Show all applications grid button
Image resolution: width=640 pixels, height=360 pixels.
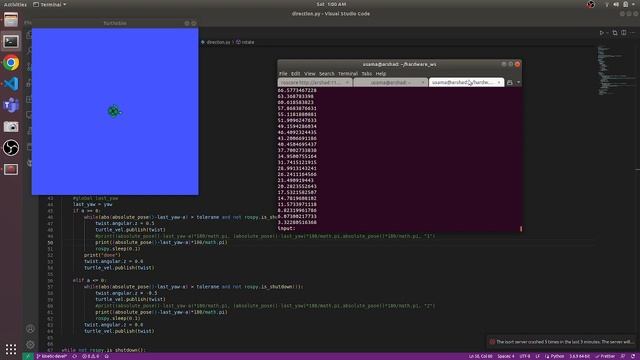click(11, 349)
